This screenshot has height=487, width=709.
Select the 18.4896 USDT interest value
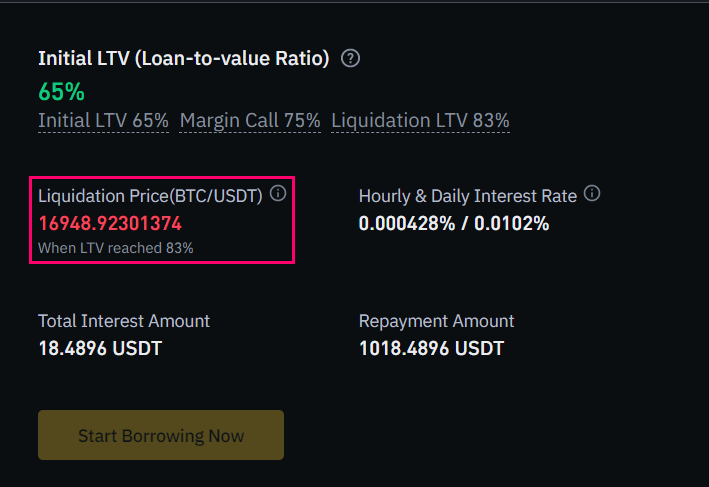click(x=100, y=348)
